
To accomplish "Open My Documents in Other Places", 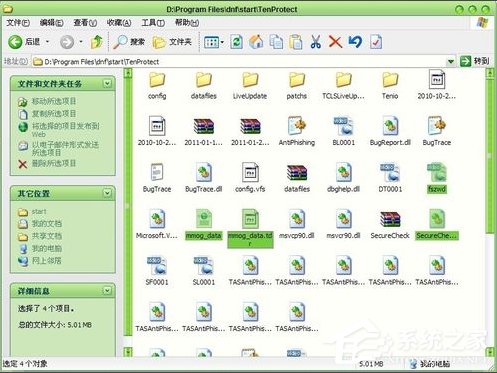I will pos(47,224).
